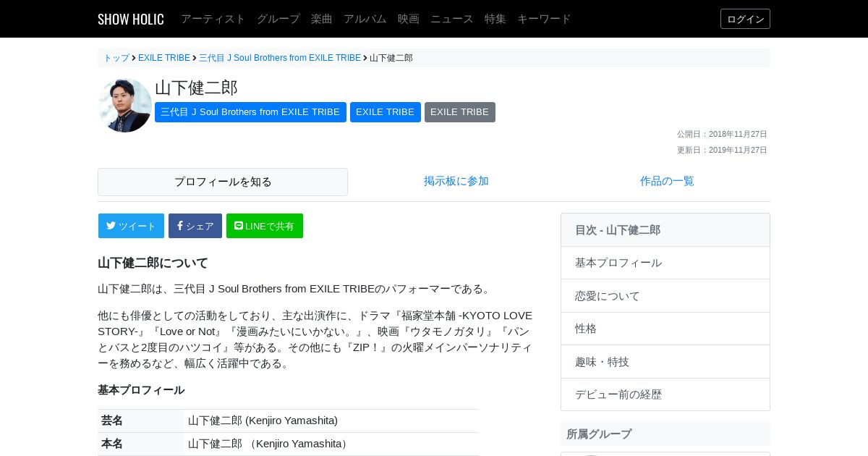
Task: Open the アーティスト menu item
Action: click(x=213, y=19)
